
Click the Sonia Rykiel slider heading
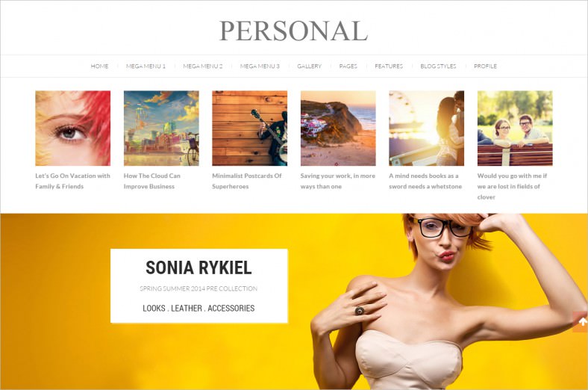tap(198, 267)
